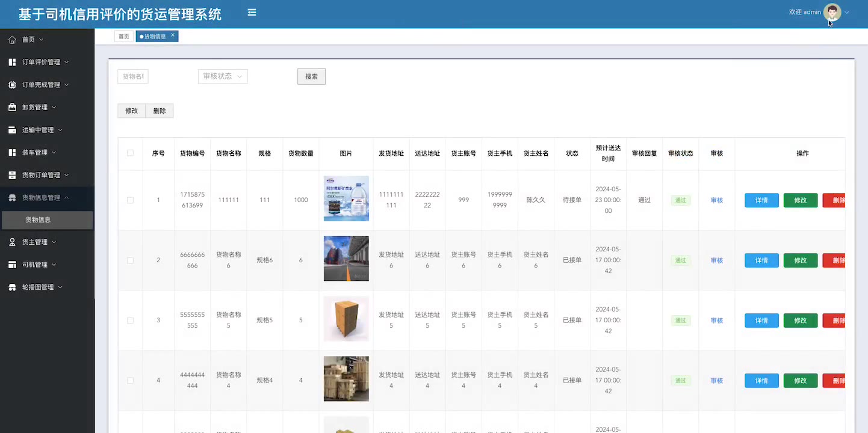Select checkbox for row 4 货物名称4
The width and height of the screenshot is (868, 433).
[x=130, y=381]
